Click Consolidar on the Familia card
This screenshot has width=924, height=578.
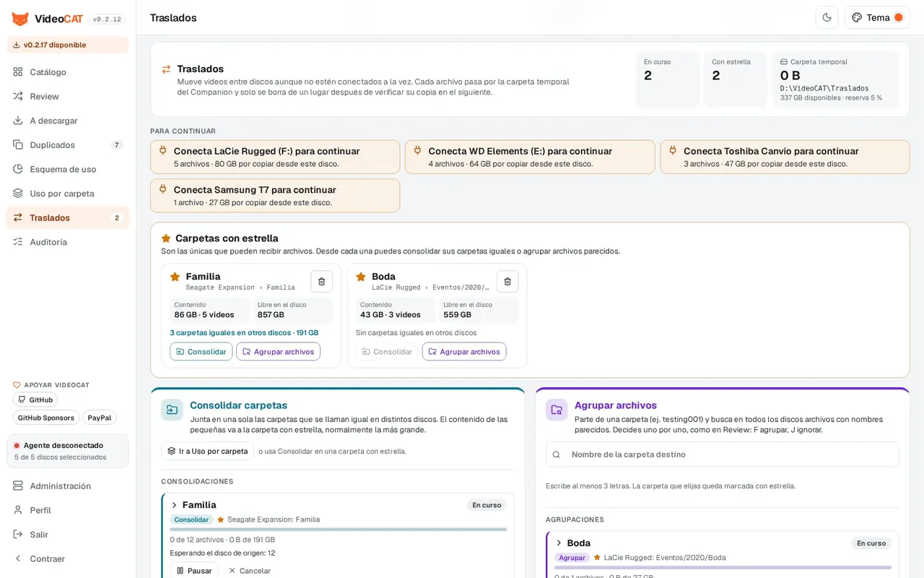click(x=201, y=352)
